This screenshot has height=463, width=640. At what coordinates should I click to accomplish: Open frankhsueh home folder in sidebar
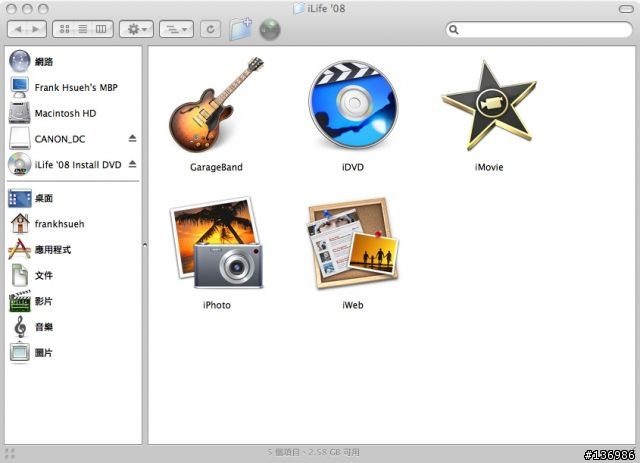point(47,224)
